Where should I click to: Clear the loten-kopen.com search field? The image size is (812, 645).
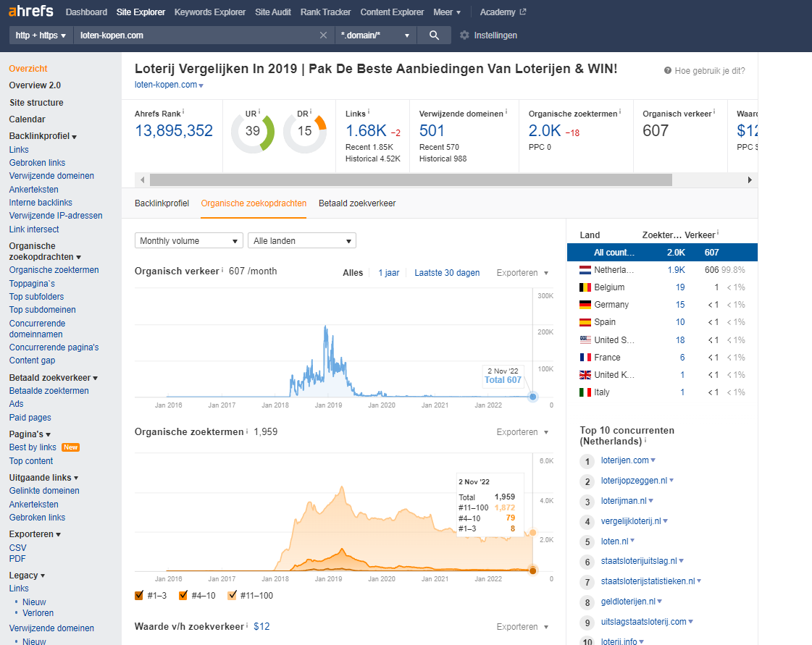[x=323, y=35]
